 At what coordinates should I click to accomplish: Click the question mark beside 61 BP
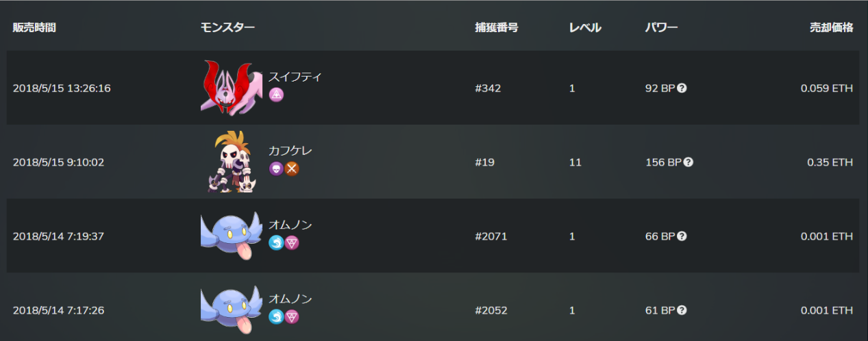pos(682,310)
